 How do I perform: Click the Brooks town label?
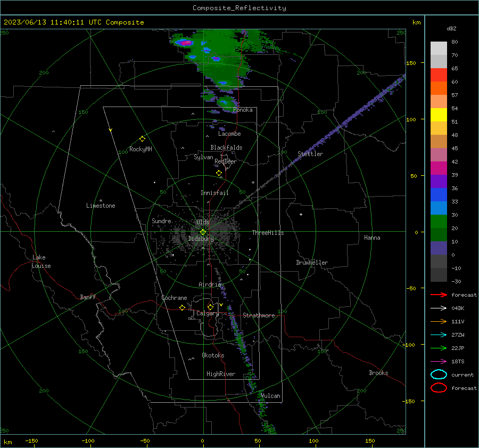point(378,373)
